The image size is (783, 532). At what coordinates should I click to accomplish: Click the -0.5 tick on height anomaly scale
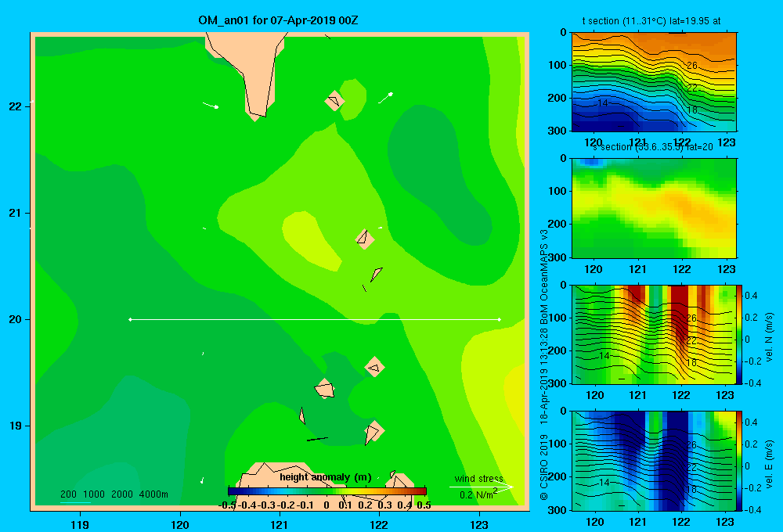pyautogui.click(x=228, y=505)
